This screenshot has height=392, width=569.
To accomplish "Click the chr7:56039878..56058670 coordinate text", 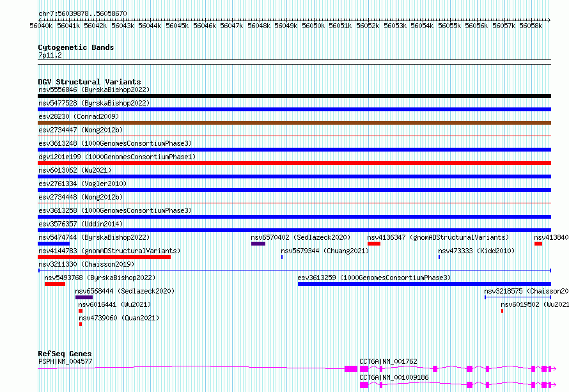I will [82, 14].
